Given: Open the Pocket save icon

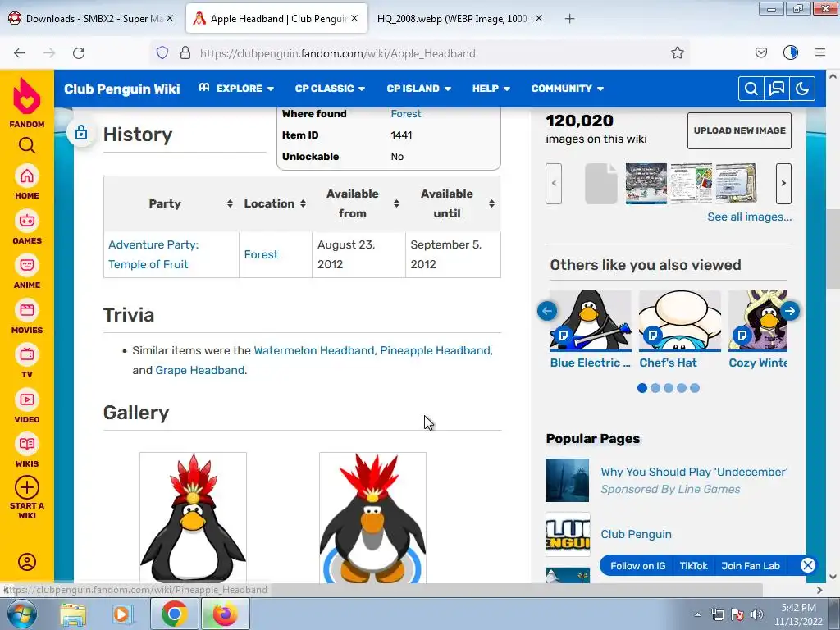Looking at the screenshot, I should 760,53.
